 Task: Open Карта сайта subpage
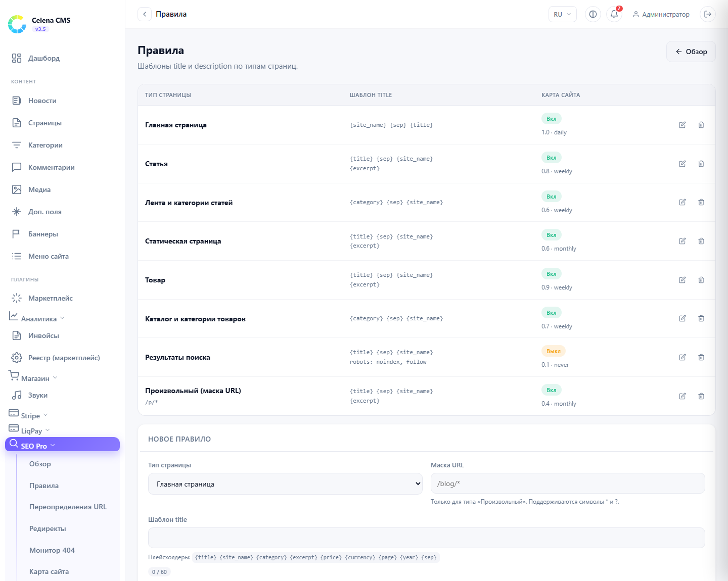tap(49, 571)
